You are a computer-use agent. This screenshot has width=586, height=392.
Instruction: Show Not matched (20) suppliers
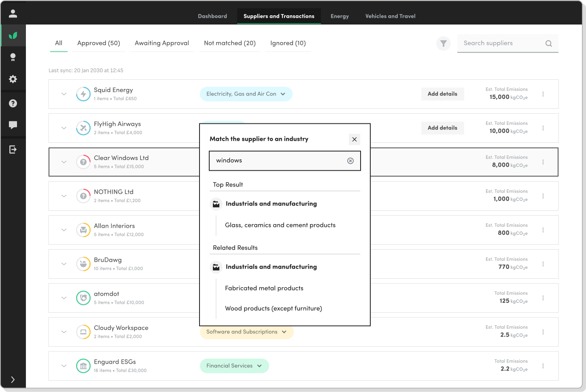[x=230, y=43]
